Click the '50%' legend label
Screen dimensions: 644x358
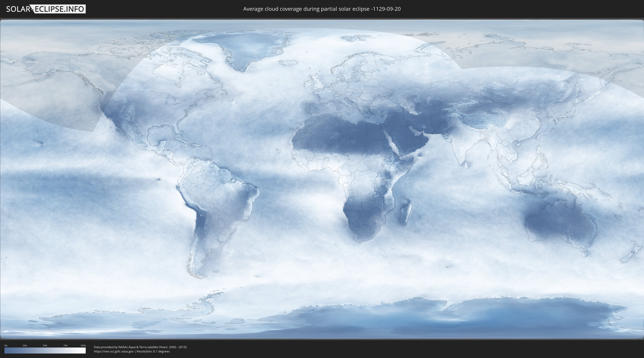[x=45, y=345]
